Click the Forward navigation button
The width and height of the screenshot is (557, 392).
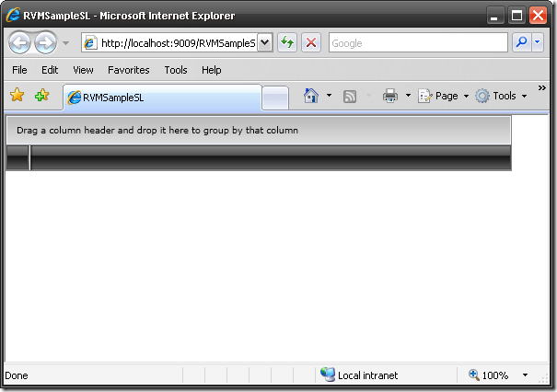[44, 42]
